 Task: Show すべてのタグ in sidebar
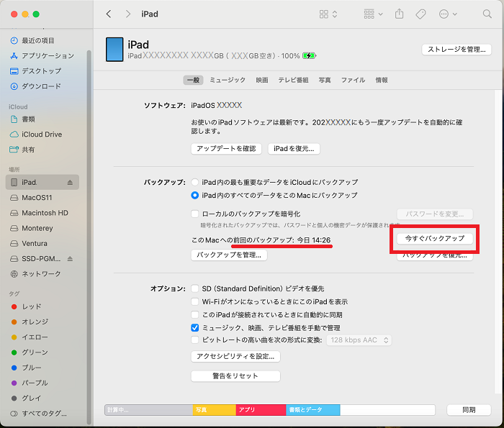point(39,414)
